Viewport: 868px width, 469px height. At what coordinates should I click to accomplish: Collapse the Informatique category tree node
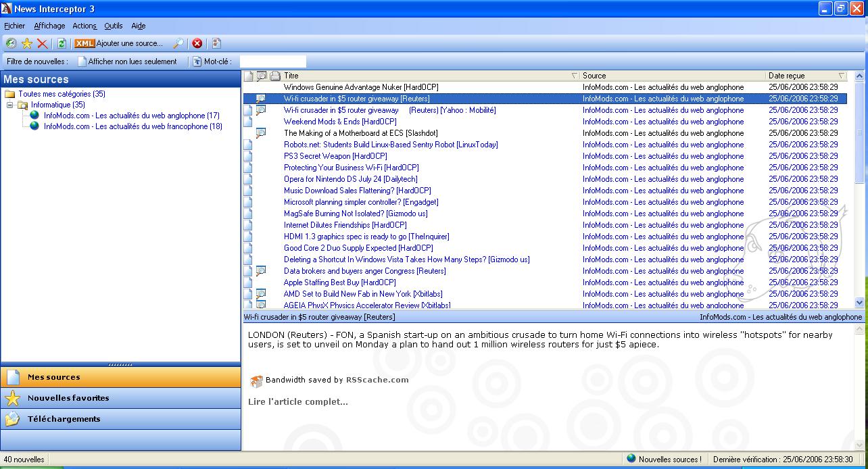click(10, 105)
